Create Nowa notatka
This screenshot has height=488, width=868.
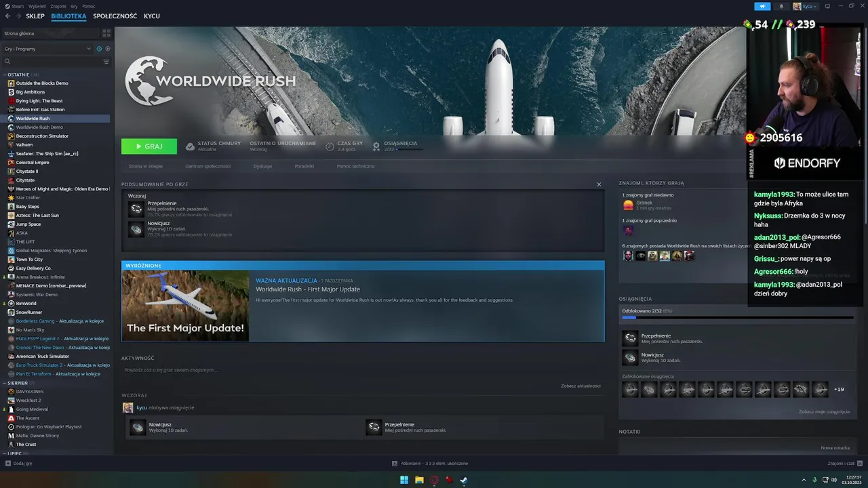pyautogui.click(x=835, y=448)
